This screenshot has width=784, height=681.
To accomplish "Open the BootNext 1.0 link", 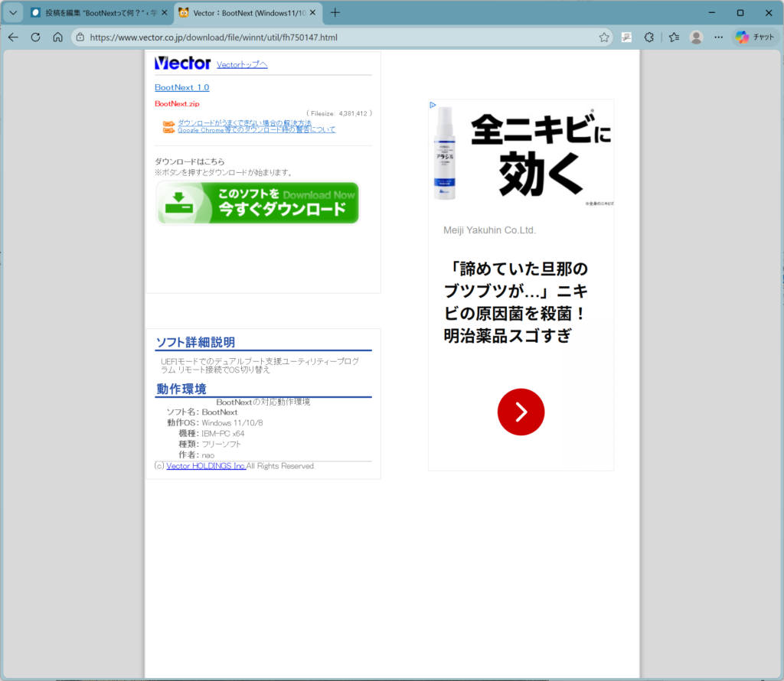I will [181, 87].
